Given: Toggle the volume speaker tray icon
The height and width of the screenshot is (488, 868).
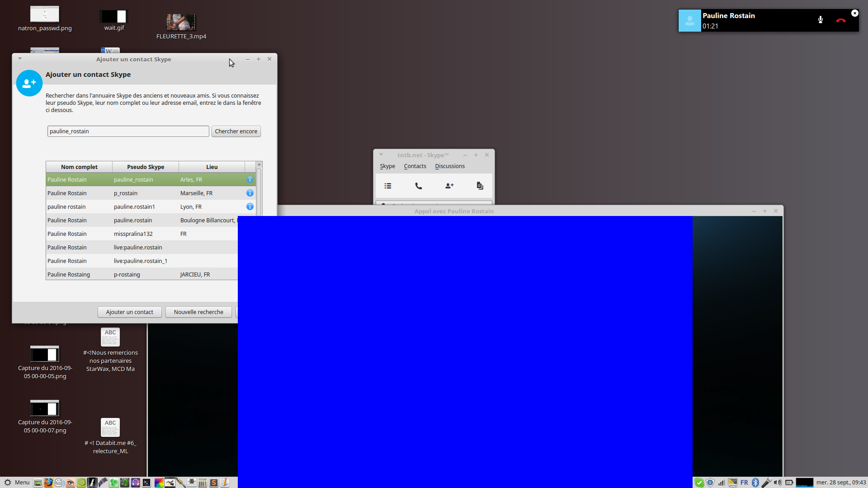Looking at the screenshot, I should click(778, 483).
